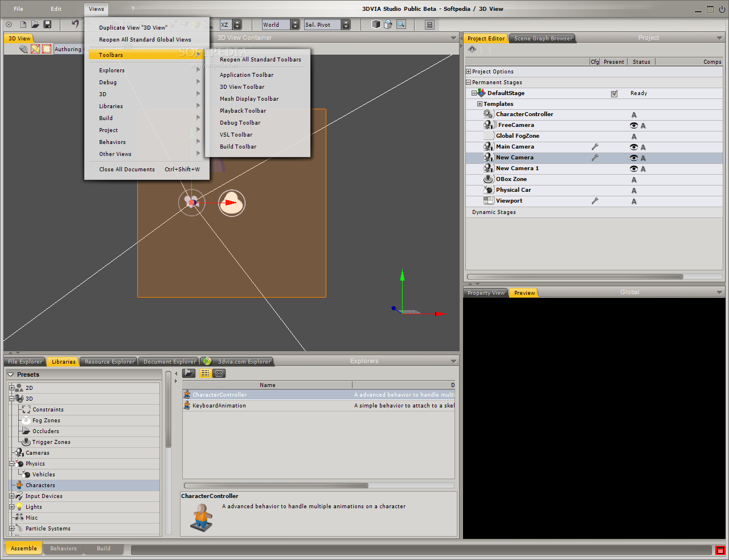Click the OBox Zone icon in stage list
The image size is (729, 560).
489,179
